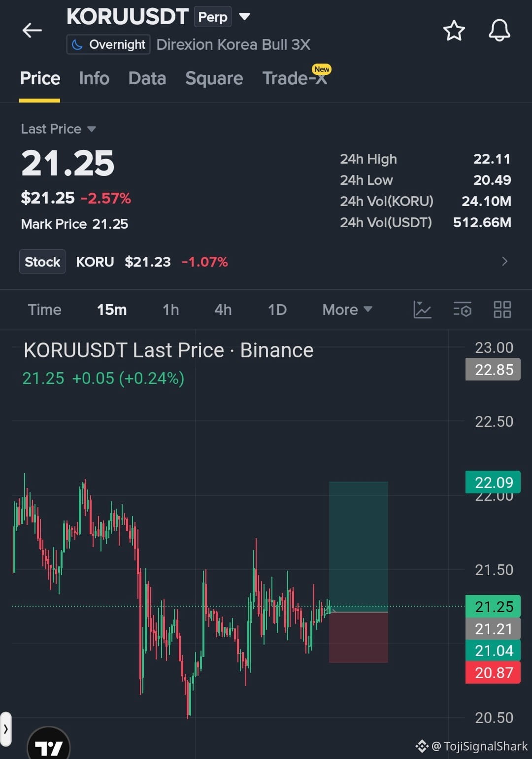
Task: Switch to the Trade-X tab
Action: tap(295, 78)
